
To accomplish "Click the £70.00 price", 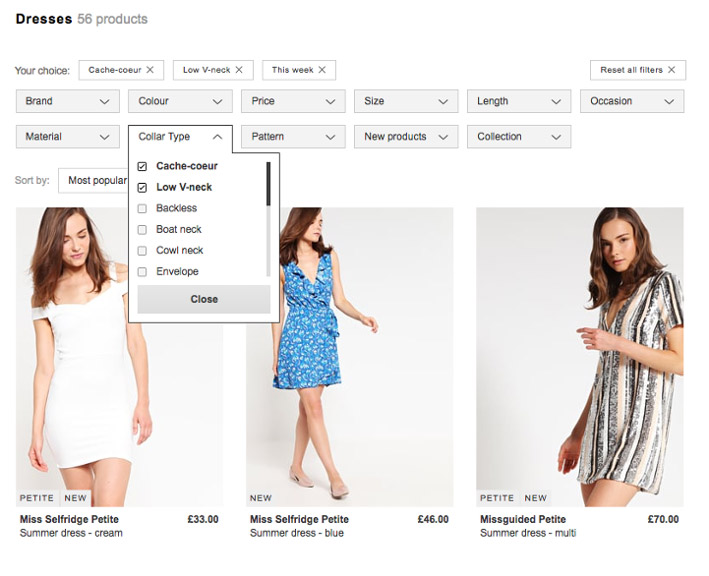I will 663,519.
